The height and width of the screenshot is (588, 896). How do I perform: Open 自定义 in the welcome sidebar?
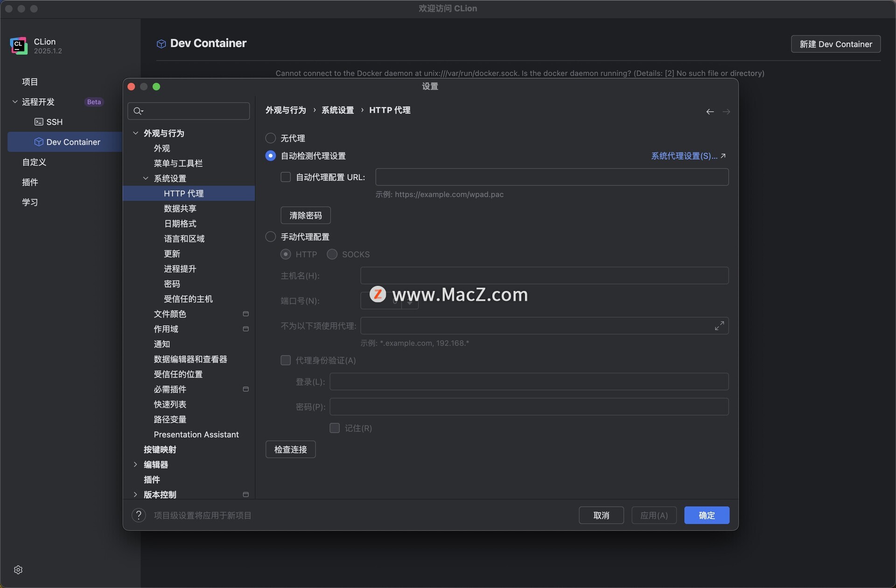(x=34, y=162)
